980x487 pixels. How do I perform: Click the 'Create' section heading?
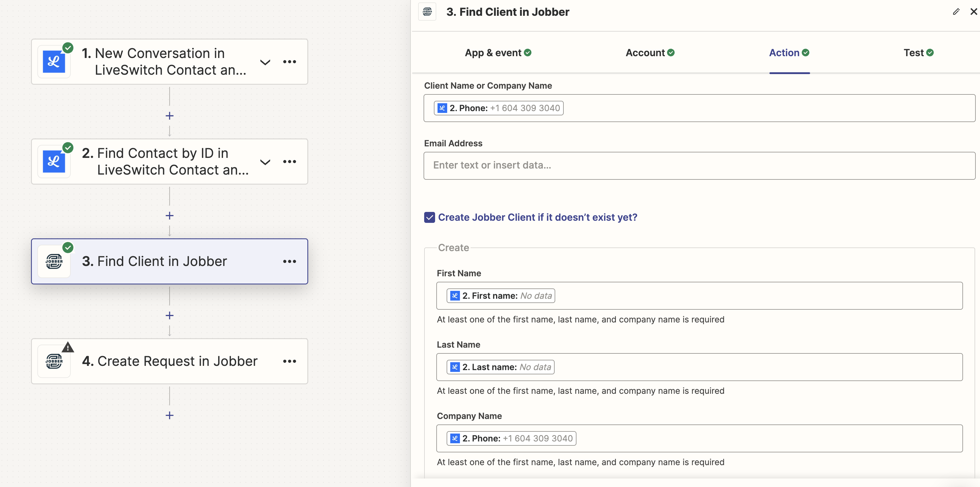click(x=454, y=248)
